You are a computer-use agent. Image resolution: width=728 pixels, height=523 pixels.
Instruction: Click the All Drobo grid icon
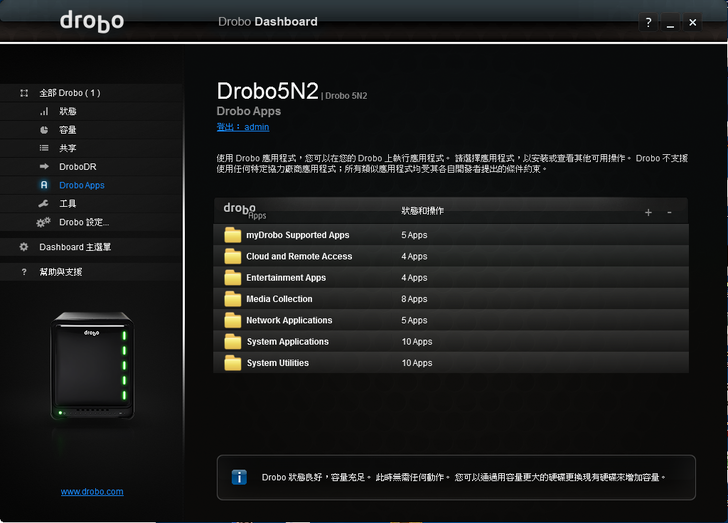click(24, 93)
